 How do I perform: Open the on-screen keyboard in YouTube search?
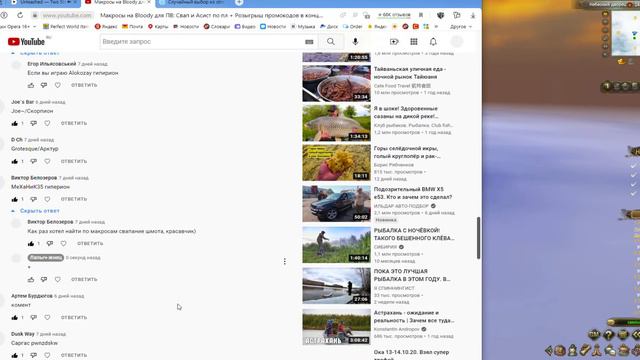click(x=309, y=42)
